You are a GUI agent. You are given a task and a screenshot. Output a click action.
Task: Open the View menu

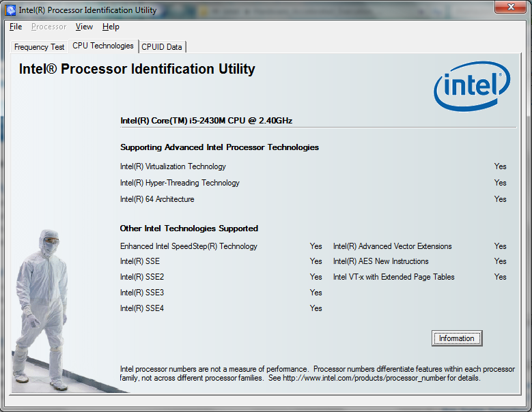pyautogui.click(x=84, y=27)
